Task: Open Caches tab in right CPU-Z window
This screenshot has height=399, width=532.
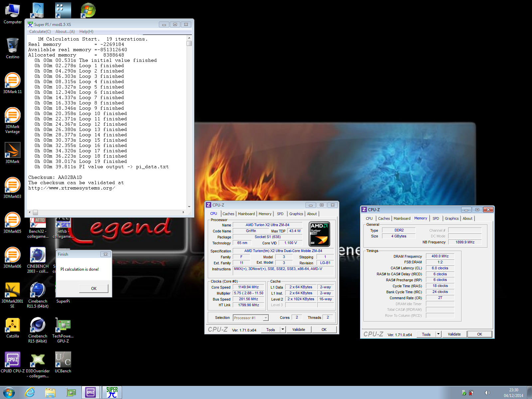Action: (384, 218)
